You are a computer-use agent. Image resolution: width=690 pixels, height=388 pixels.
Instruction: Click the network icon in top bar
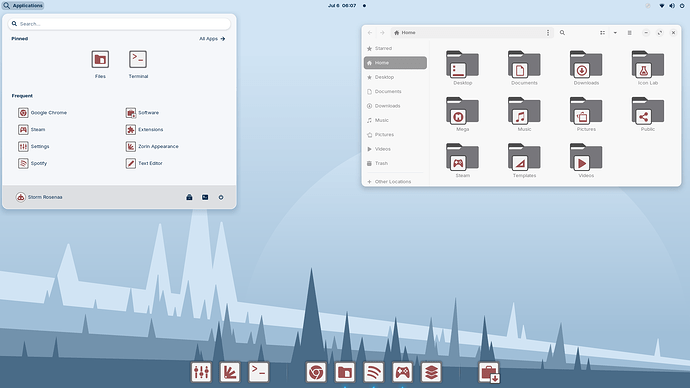pyautogui.click(x=661, y=6)
